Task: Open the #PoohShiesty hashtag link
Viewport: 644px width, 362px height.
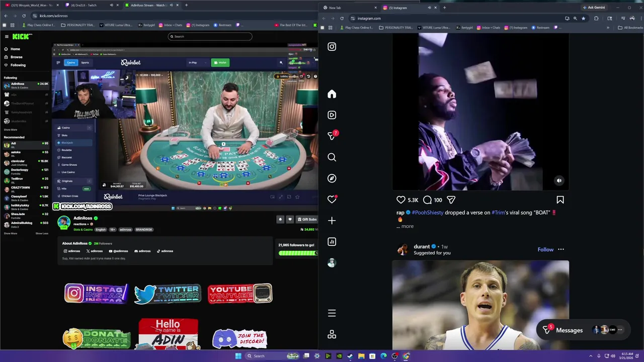Action: pyautogui.click(x=428, y=213)
